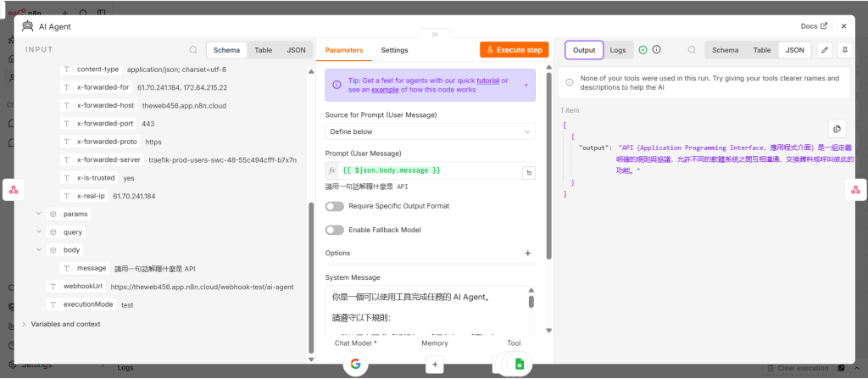The image size is (868, 379).
Task: Click the cube icon next to params
Action: (x=53, y=214)
